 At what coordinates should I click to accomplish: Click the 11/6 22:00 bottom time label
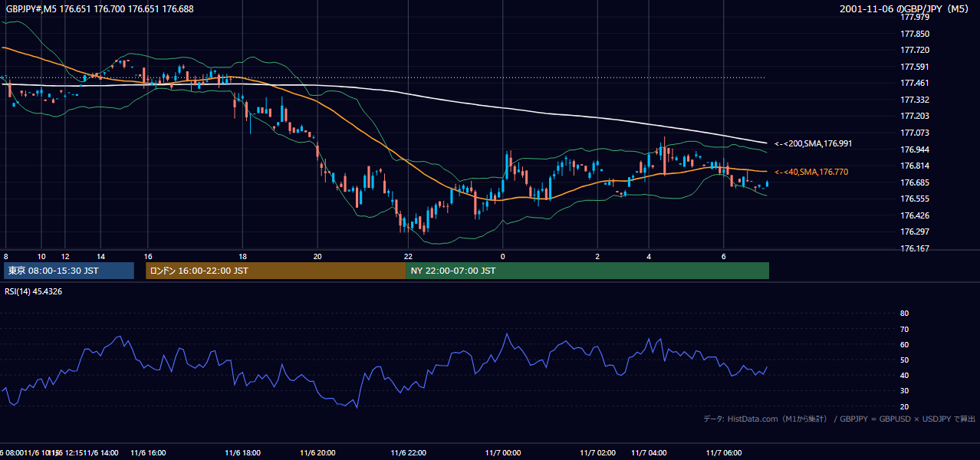(x=409, y=453)
